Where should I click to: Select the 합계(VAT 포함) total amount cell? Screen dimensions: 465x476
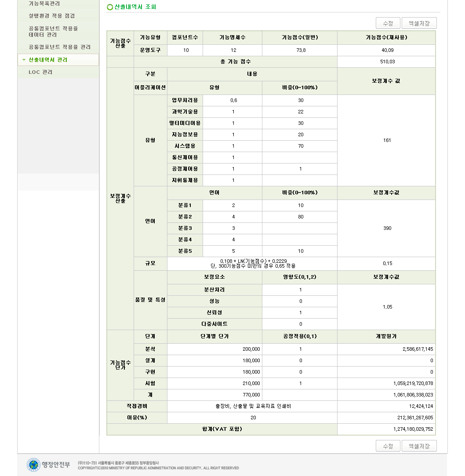coord(386,429)
